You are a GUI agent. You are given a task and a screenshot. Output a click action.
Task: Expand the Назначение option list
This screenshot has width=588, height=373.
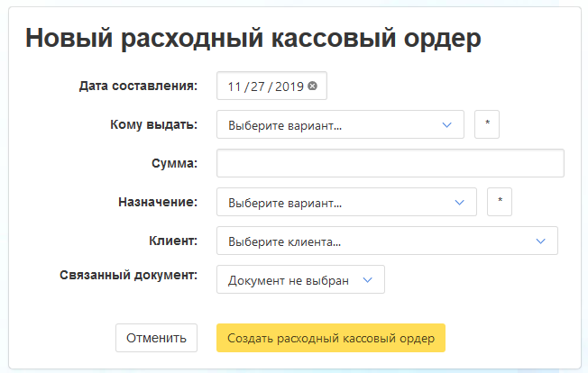[346, 202]
